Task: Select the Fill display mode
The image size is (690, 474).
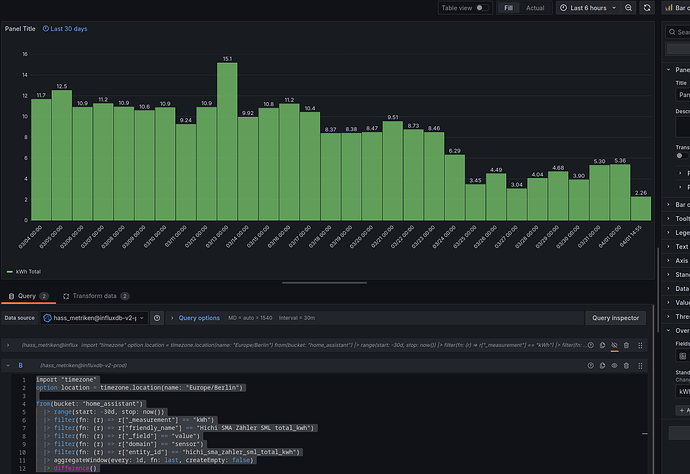Action: [x=509, y=8]
